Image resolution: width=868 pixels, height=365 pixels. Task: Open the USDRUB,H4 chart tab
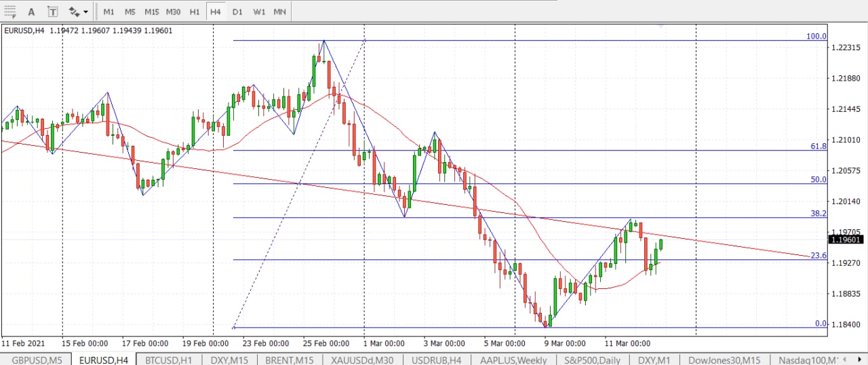pos(437,360)
